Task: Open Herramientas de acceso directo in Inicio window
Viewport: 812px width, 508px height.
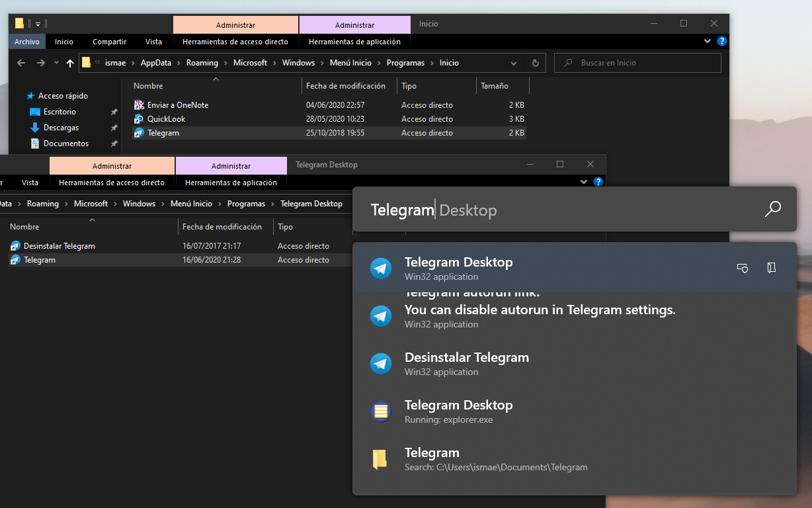Action: pos(235,42)
